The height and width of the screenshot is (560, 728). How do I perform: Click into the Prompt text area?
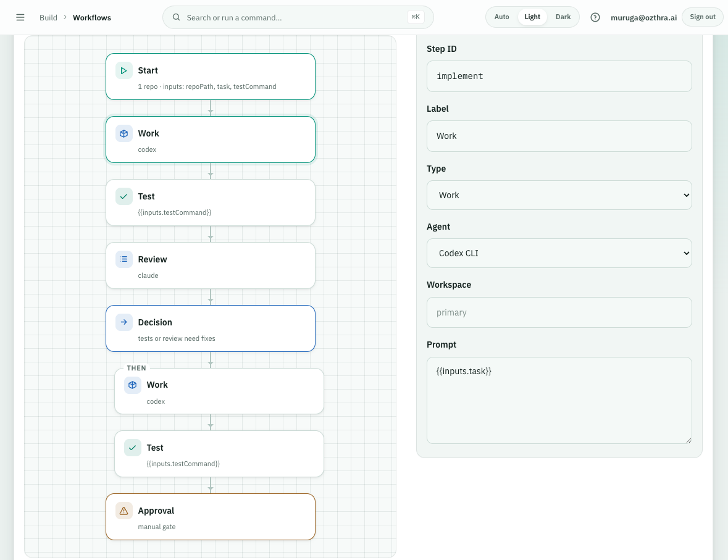pyautogui.click(x=559, y=400)
